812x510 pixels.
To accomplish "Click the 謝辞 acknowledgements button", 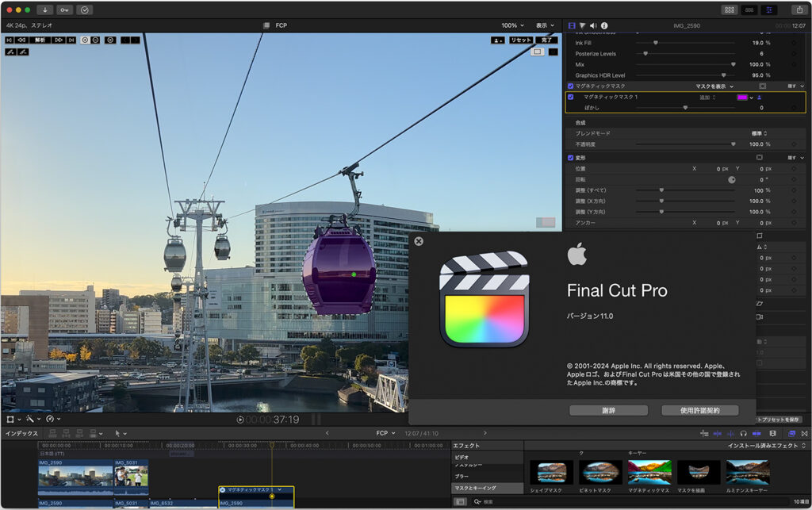I will coord(608,411).
